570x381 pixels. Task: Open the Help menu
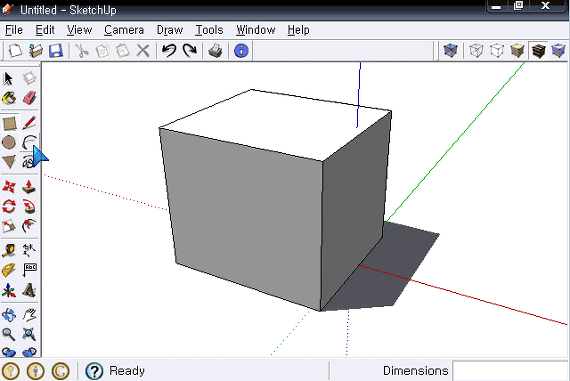tap(298, 30)
